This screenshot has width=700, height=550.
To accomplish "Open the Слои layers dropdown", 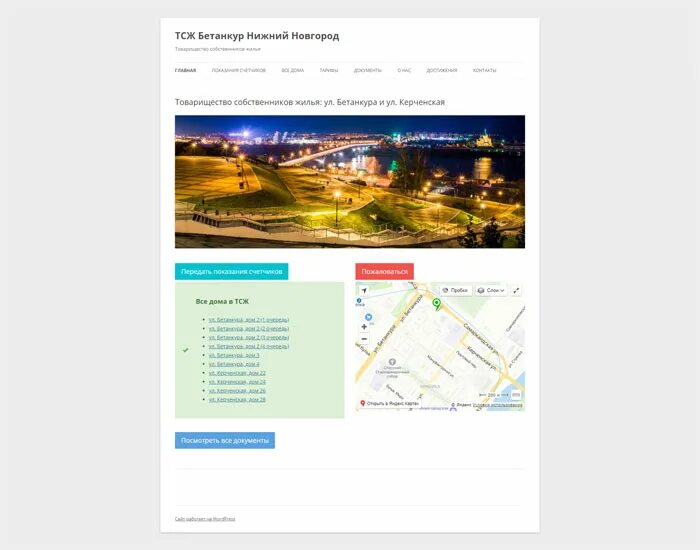I will tap(491, 291).
